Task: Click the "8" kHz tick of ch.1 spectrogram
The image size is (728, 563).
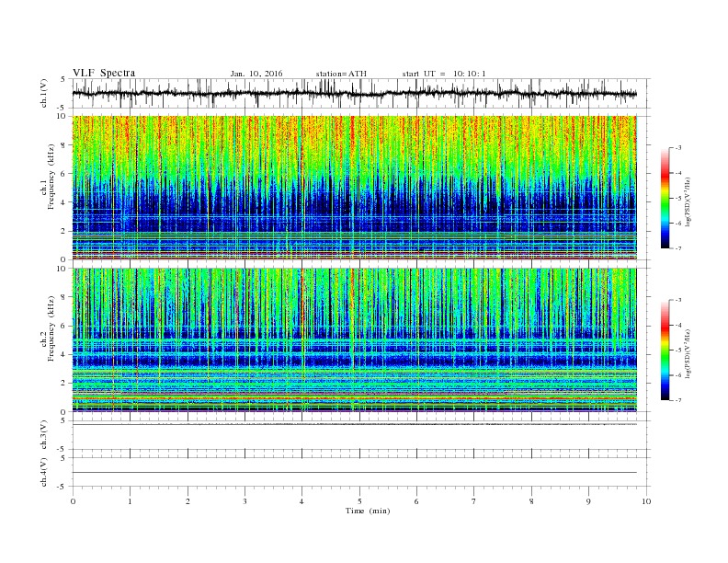Action: [64, 145]
